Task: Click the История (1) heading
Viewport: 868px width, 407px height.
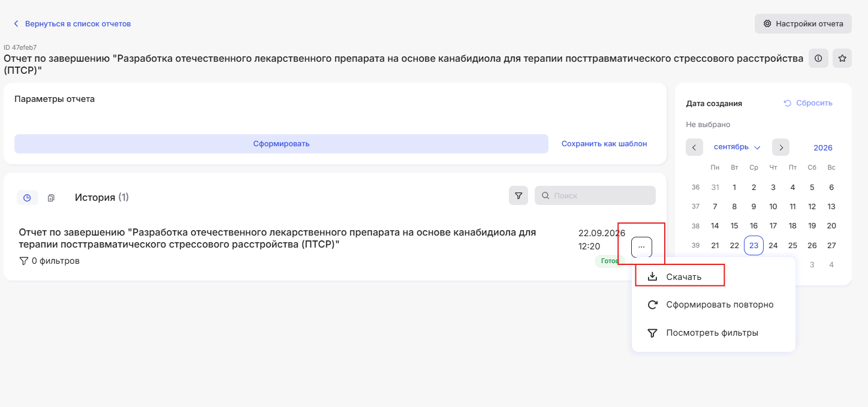Action: [x=102, y=197]
